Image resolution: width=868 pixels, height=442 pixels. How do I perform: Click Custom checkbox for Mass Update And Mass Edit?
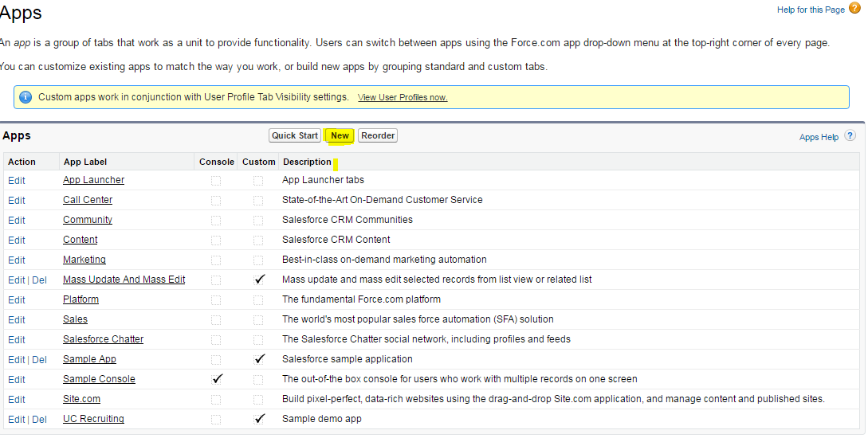click(x=258, y=280)
